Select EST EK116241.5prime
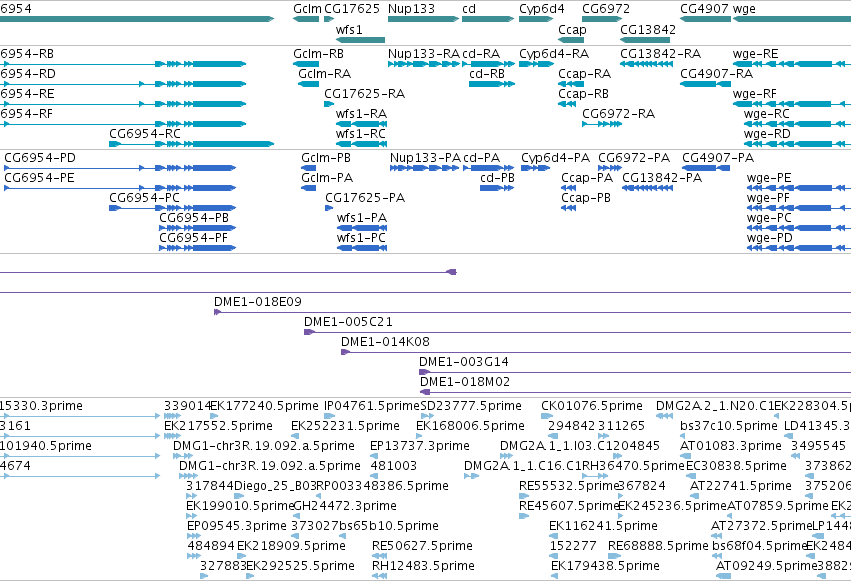The width and height of the screenshot is (851, 581). point(603,526)
